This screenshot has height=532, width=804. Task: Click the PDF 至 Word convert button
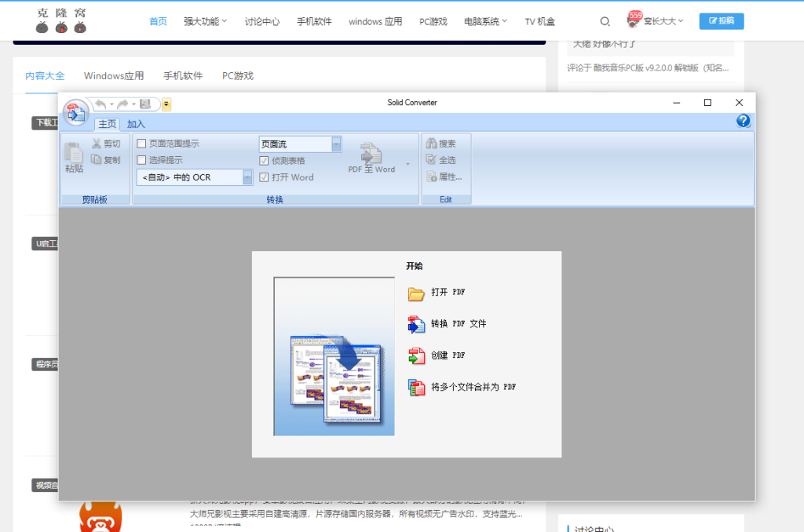point(371,158)
